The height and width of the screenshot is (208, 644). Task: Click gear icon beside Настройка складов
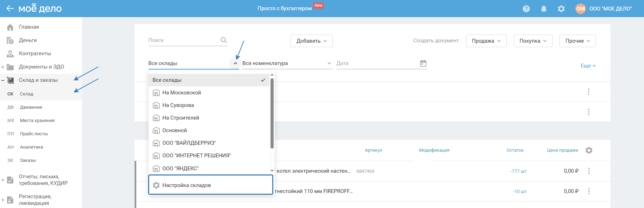point(156,185)
